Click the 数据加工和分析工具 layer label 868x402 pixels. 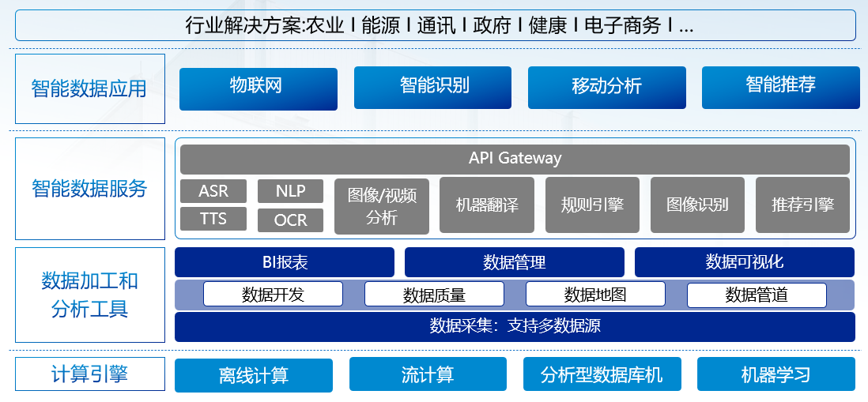click(x=89, y=295)
